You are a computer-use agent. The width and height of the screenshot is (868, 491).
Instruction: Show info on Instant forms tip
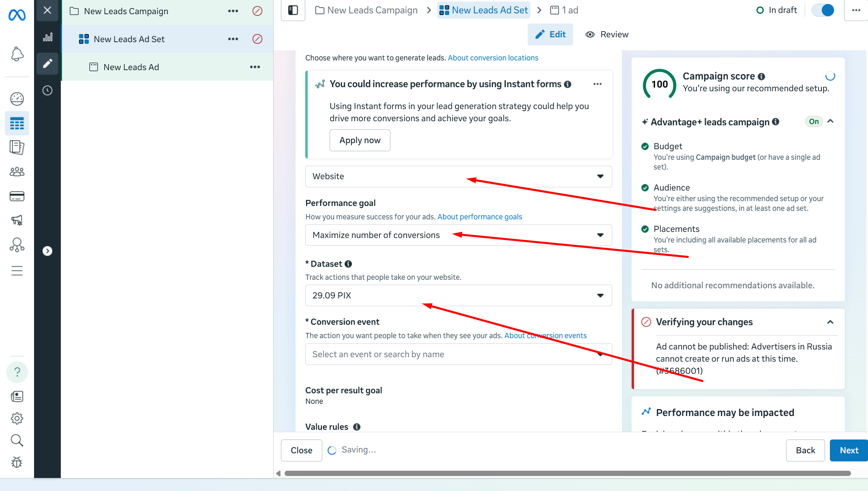[568, 84]
